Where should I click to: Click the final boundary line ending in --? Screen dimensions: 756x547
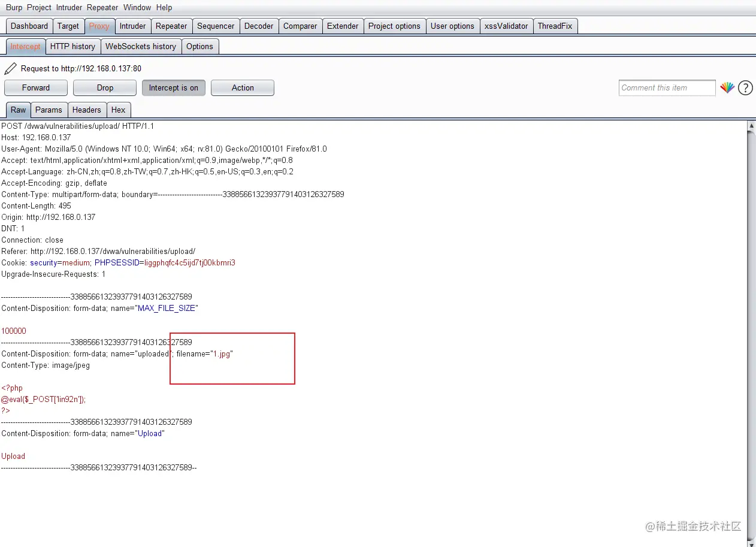click(99, 467)
